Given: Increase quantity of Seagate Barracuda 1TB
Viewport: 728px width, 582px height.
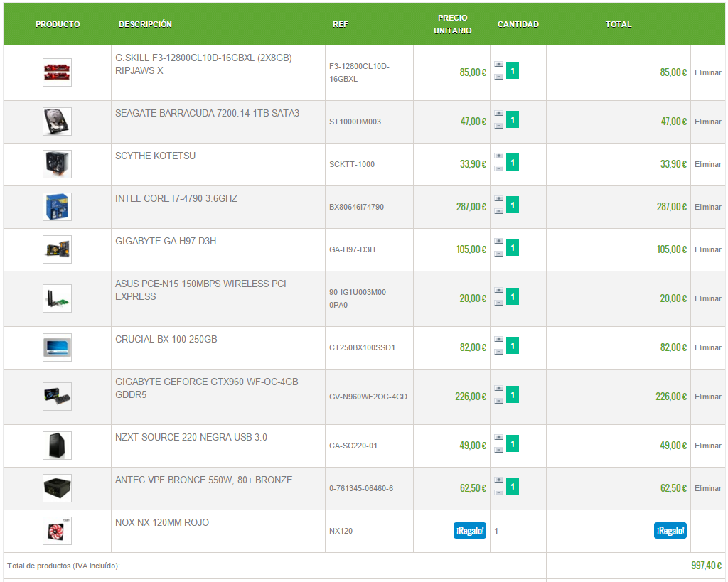Looking at the screenshot, I should [498, 113].
